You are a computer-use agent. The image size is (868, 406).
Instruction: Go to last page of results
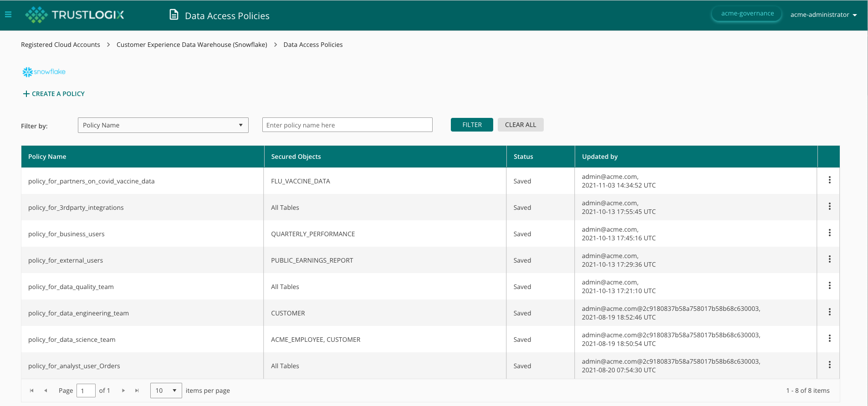[137, 391]
